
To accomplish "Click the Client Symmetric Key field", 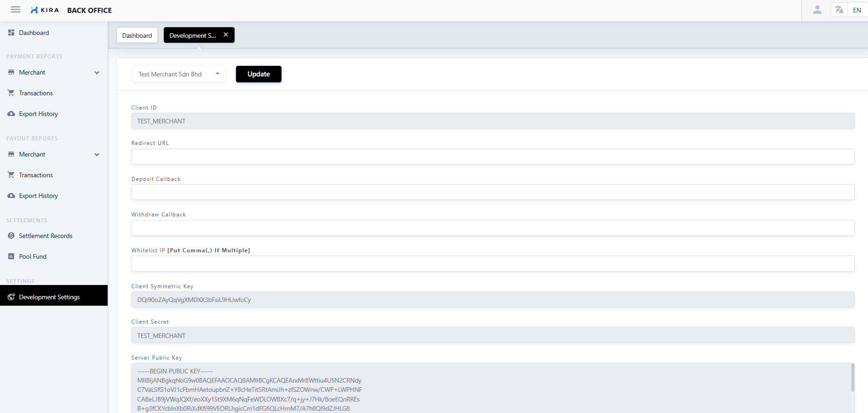I will tap(493, 299).
